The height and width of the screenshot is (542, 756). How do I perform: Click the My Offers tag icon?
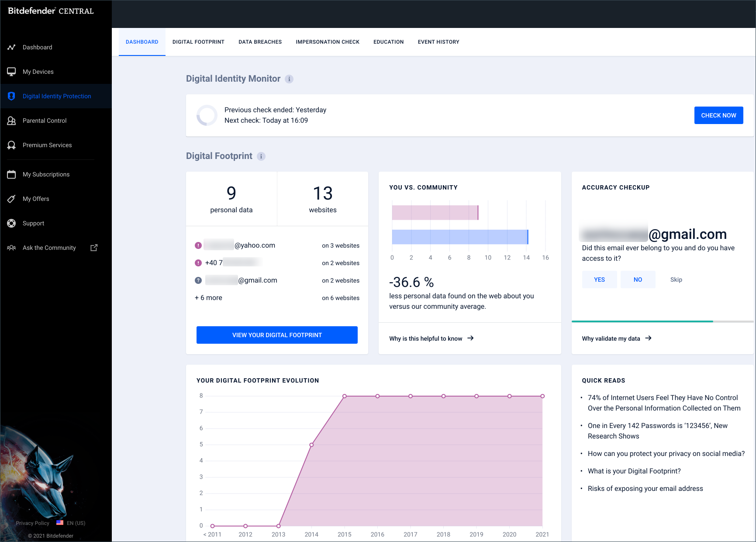(x=11, y=199)
